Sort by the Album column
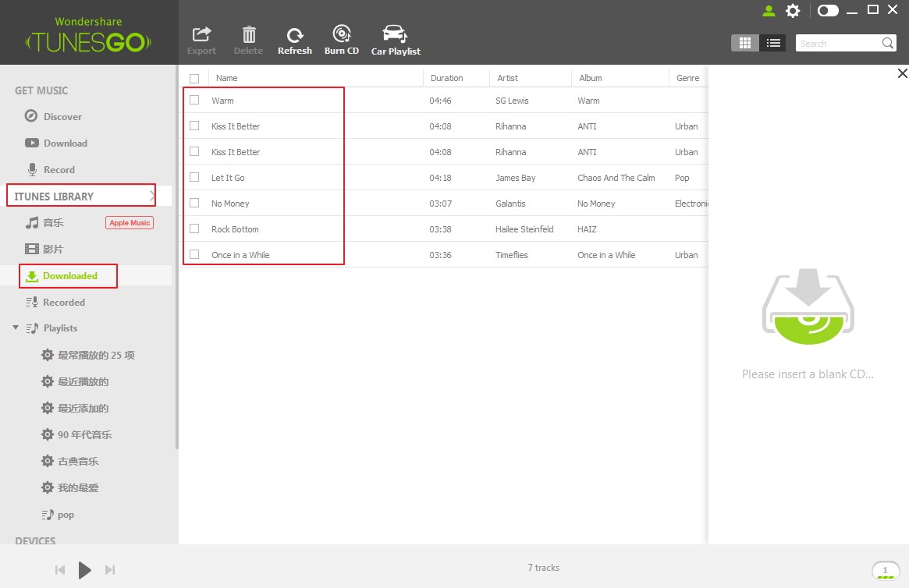The image size is (909, 588). coord(590,78)
